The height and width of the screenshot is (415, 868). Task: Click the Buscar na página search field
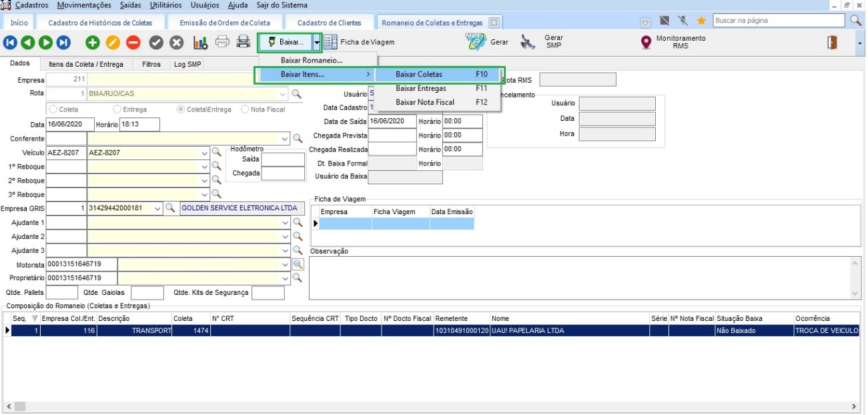[x=779, y=21]
